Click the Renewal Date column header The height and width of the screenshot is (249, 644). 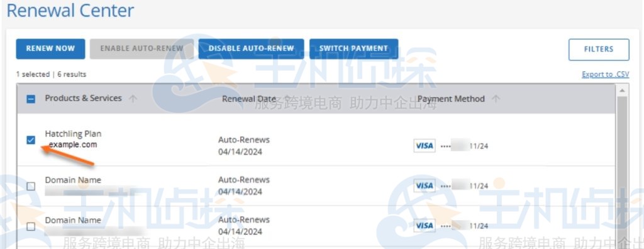click(x=249, y=99)
